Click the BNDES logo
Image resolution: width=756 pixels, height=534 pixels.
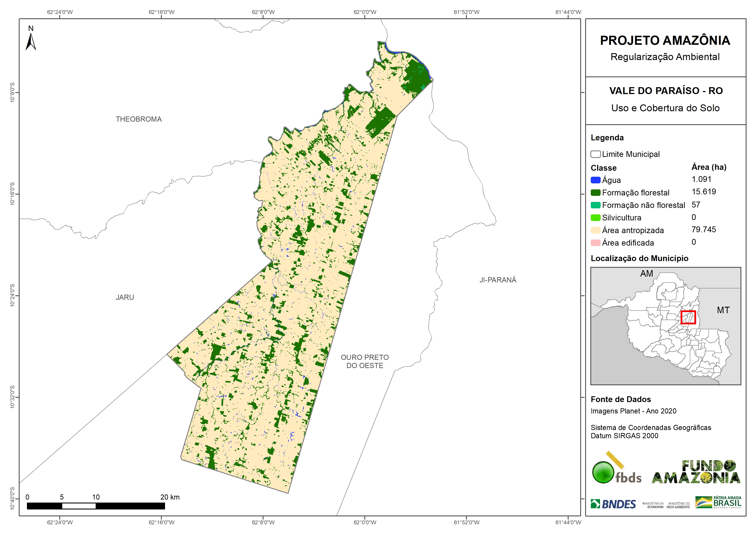pyautogui.click(x=613, y=504)
